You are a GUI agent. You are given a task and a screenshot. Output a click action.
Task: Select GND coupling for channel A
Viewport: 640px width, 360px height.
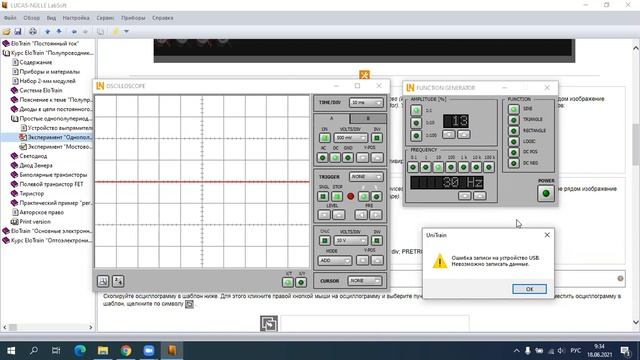coord(348,158)
